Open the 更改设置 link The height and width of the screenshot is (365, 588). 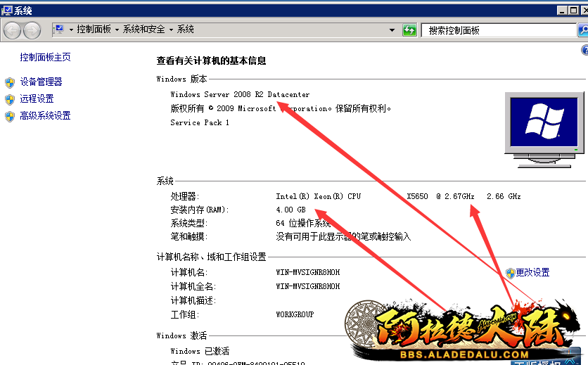click(532, 273)
